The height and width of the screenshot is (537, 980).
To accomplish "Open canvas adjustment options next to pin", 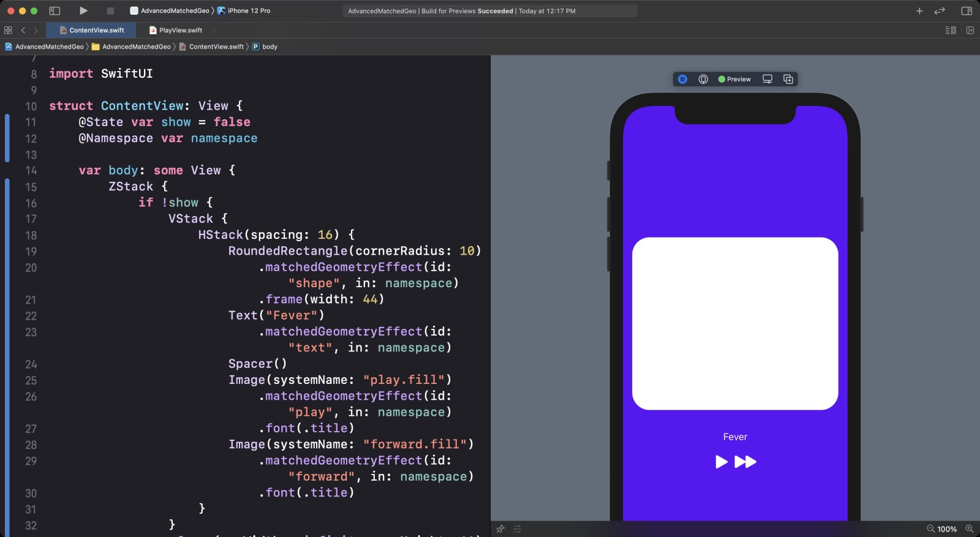I will tap(518, 529).
